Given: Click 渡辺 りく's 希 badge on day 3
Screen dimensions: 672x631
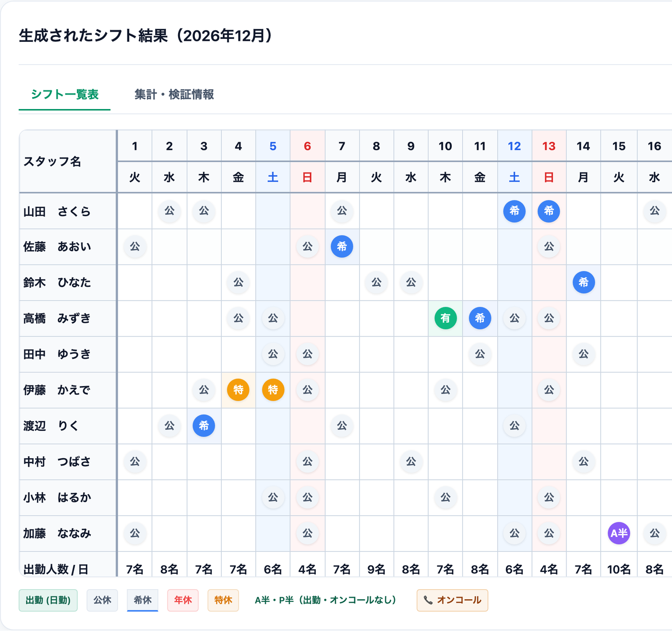Looking at the screenshot, I should 204,426.
